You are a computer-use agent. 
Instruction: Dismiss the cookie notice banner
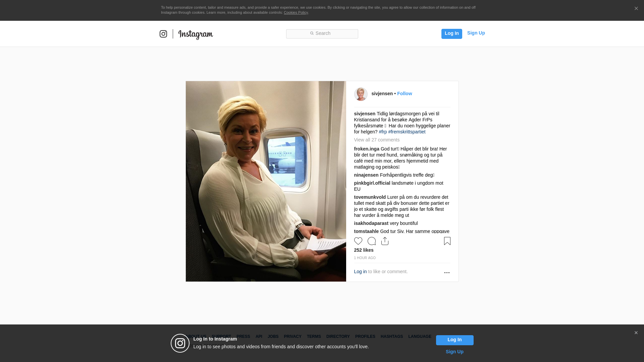pyautogui.click(x=636, y=9)
